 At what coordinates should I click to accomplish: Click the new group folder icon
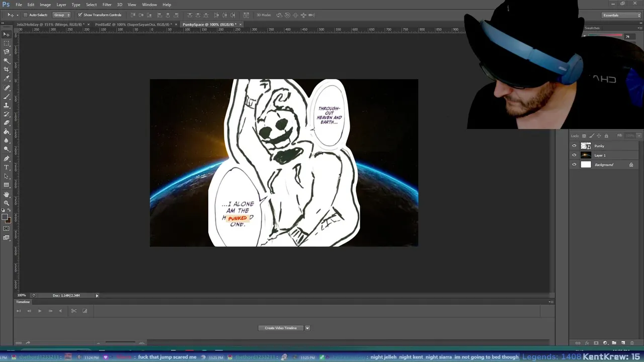tap(614, 343)
